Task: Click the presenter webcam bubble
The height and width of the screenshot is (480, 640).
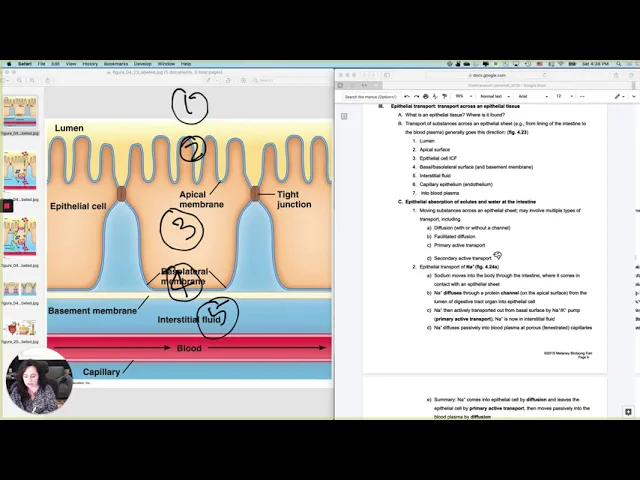Action: (x=39, y=382)
